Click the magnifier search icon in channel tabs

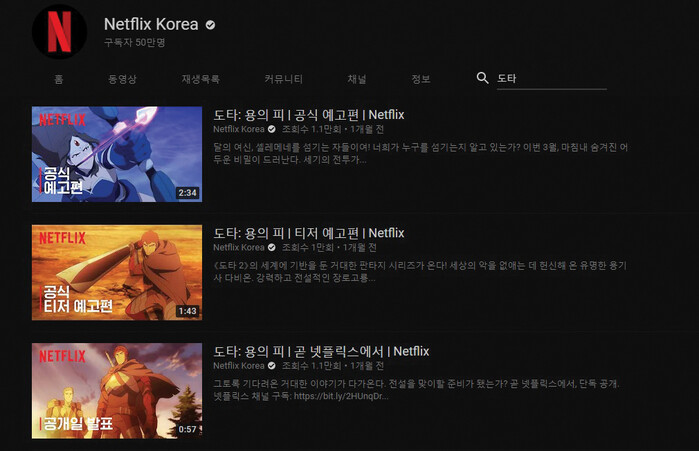click(x=482, y=78)
